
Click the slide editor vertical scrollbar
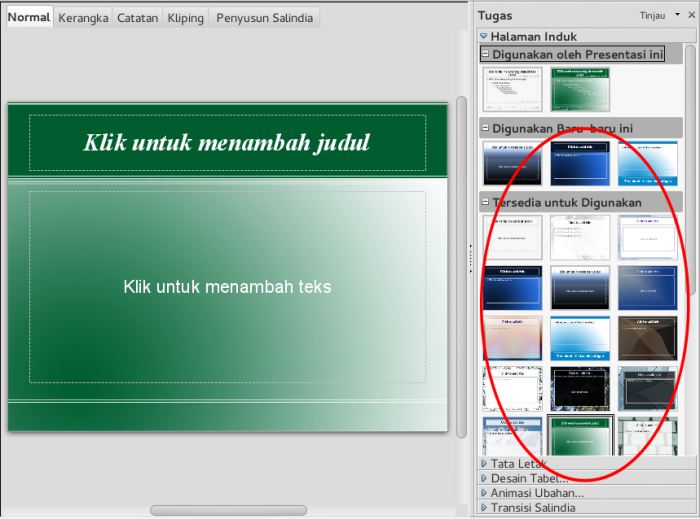point(462,267)
